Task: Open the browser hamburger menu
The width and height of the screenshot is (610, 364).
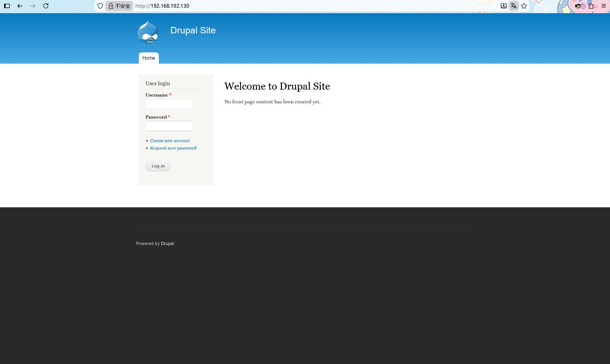Action: [x=604, y=6]
